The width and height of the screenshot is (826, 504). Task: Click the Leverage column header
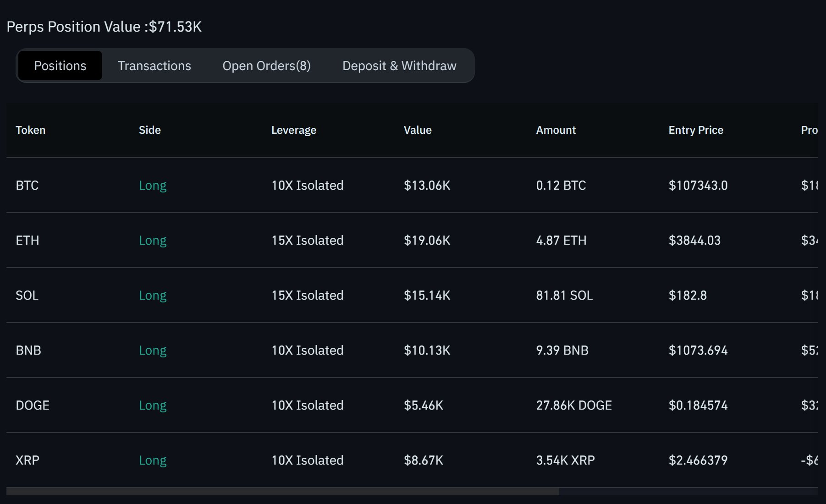pos(293,130)
